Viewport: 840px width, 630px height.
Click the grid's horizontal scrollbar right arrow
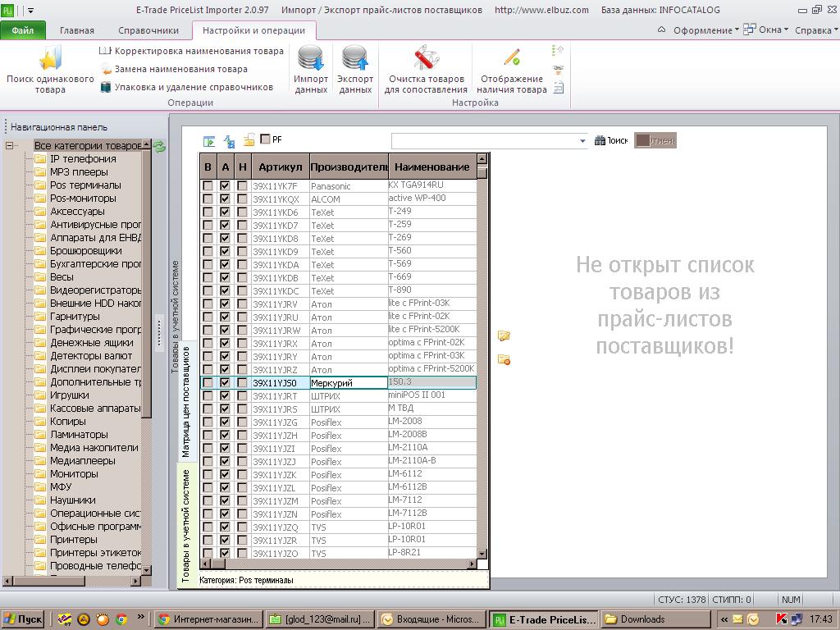(472, 564)
